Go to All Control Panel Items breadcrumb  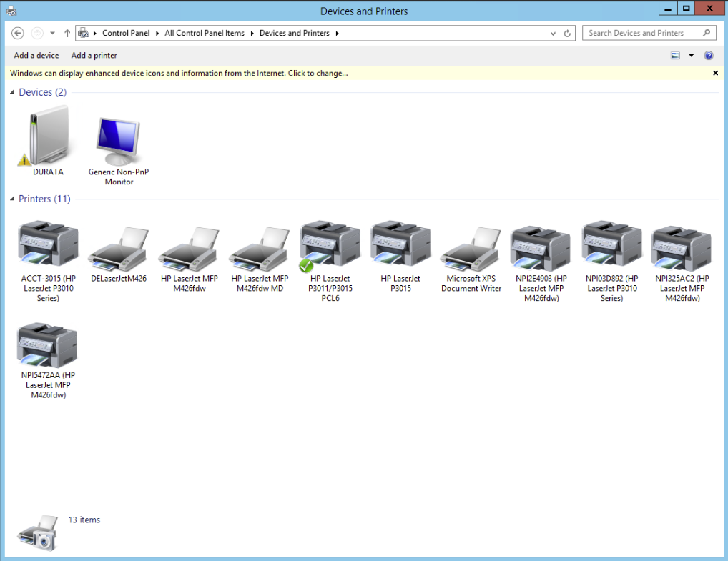point(205,33)
